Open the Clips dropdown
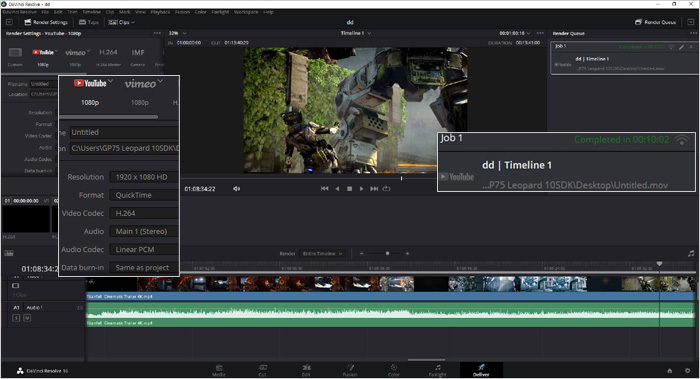 tap(121, 22)
